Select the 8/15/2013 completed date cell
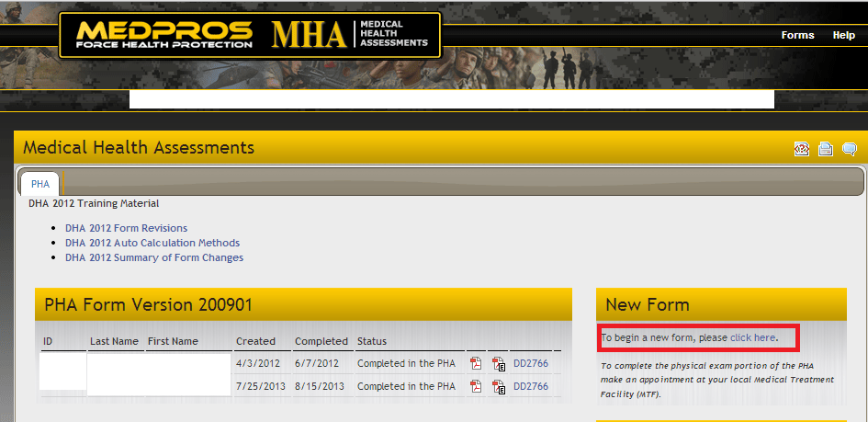This screenshot has width=868, height=422. click(x=320, y=386)
